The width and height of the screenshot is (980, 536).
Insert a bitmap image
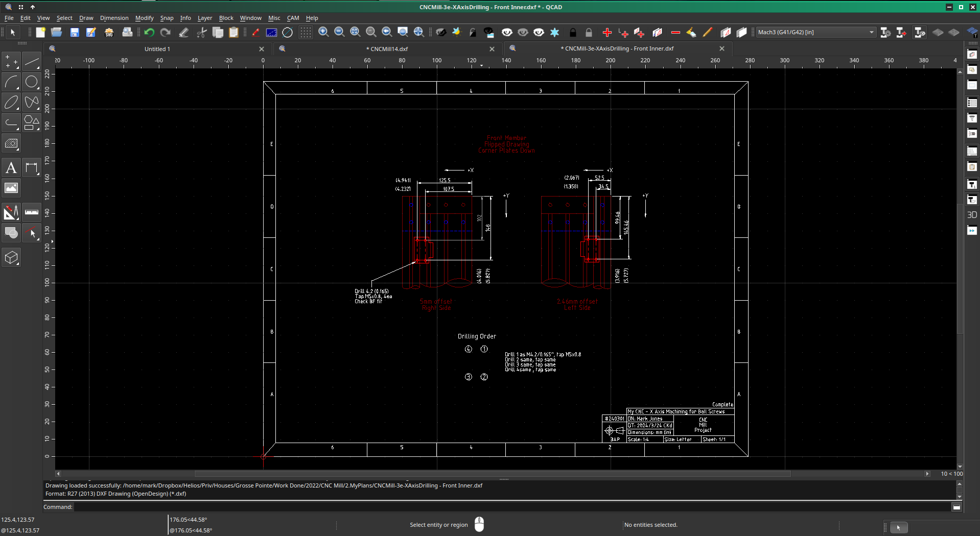[x=11, y=188]
